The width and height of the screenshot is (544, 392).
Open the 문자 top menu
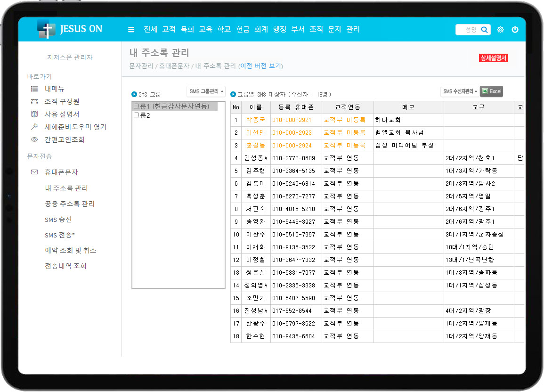coord(334,29)
